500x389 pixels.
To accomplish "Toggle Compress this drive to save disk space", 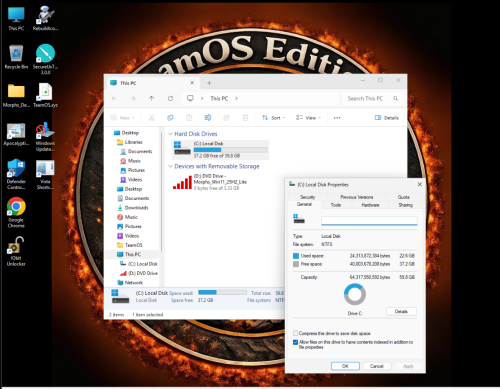I will tap(295, 333).
